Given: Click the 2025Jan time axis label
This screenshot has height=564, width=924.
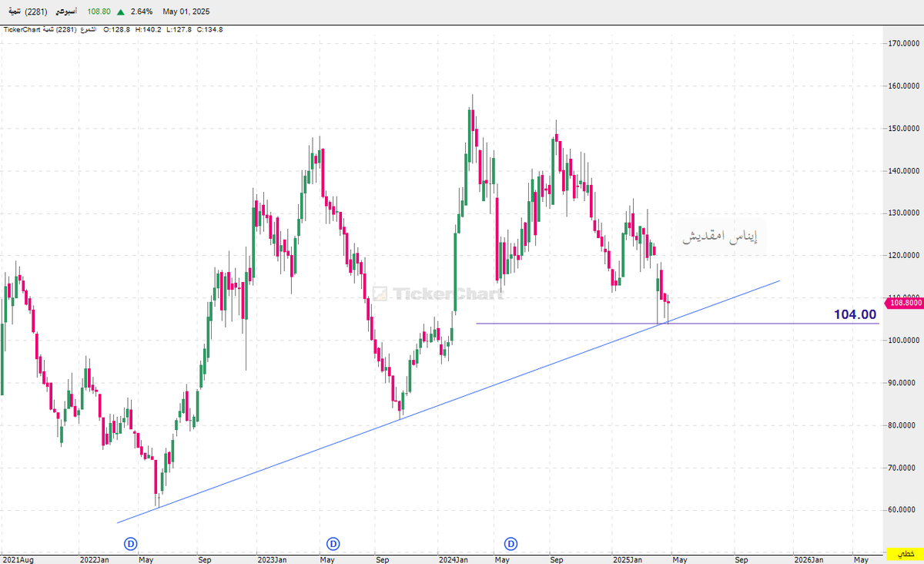Looking at the screenshot, I should [628, 559].
